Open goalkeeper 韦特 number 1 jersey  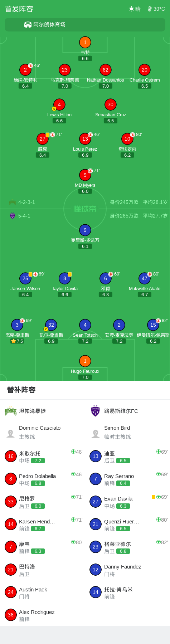(85, 42)
